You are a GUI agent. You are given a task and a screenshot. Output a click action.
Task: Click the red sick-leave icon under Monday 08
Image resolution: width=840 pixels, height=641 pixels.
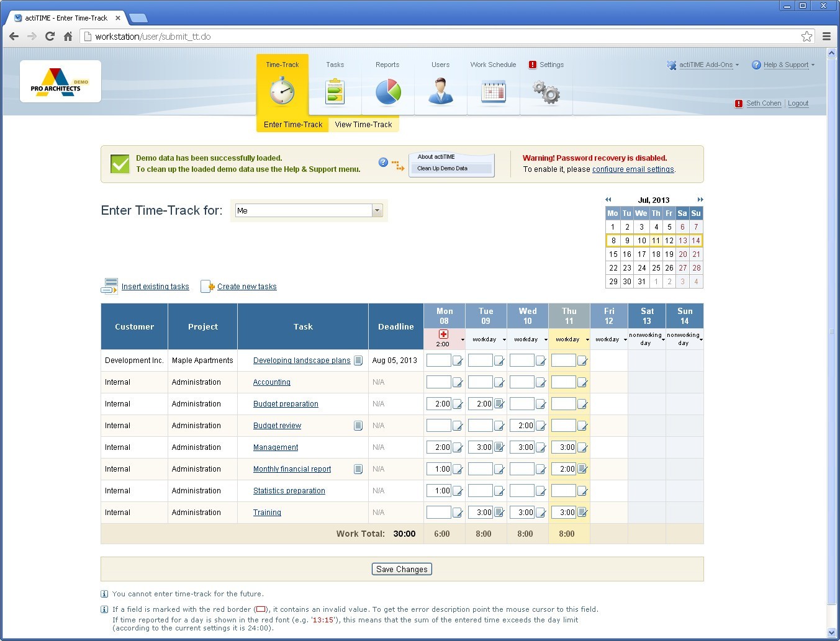[x=443, y=334]
